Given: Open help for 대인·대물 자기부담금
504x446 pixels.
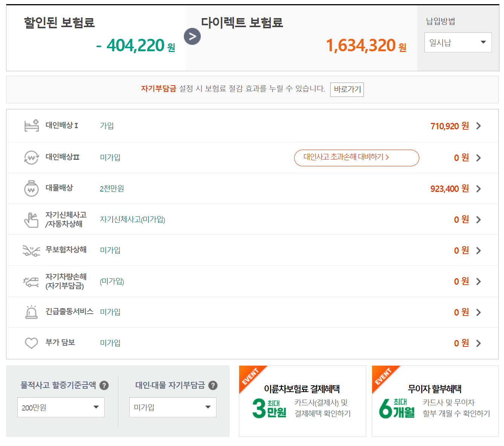Looking at the screenshot, I should point(213,385).
